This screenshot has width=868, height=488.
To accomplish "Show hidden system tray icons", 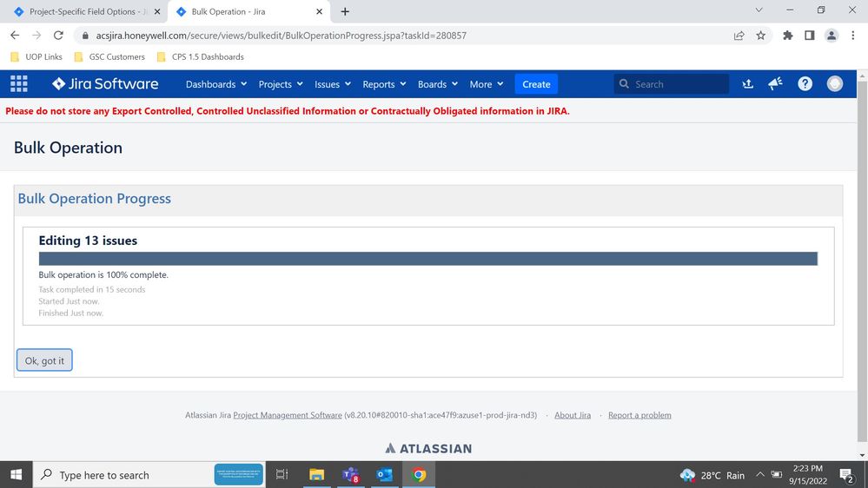I will click(760, 475).
